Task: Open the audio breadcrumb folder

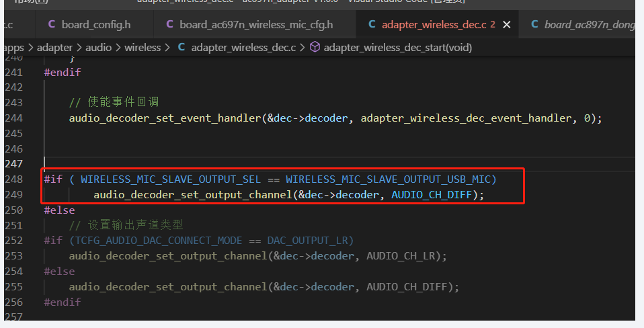Action: [x=99, y=48]
